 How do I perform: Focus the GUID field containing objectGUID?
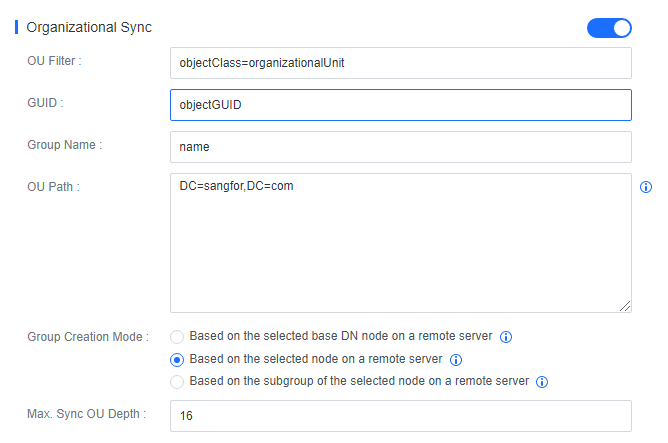[x=400, y=104]
